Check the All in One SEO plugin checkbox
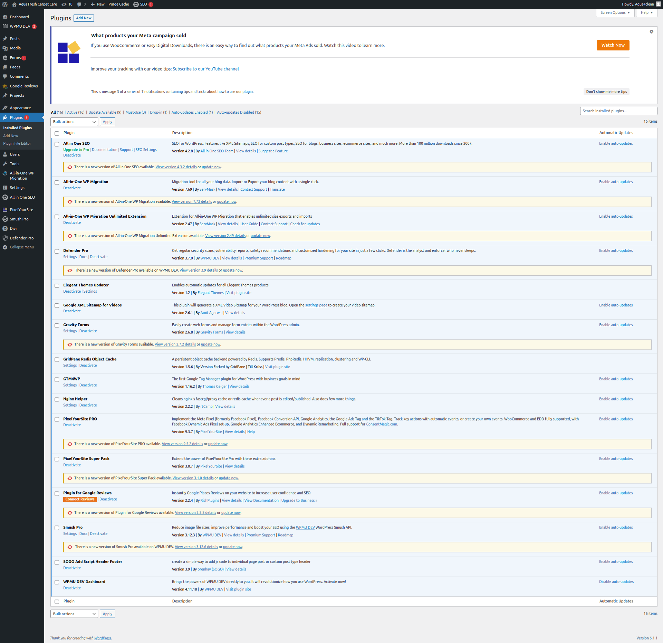The width and height of the screenshot is (663, 644). 57,144
